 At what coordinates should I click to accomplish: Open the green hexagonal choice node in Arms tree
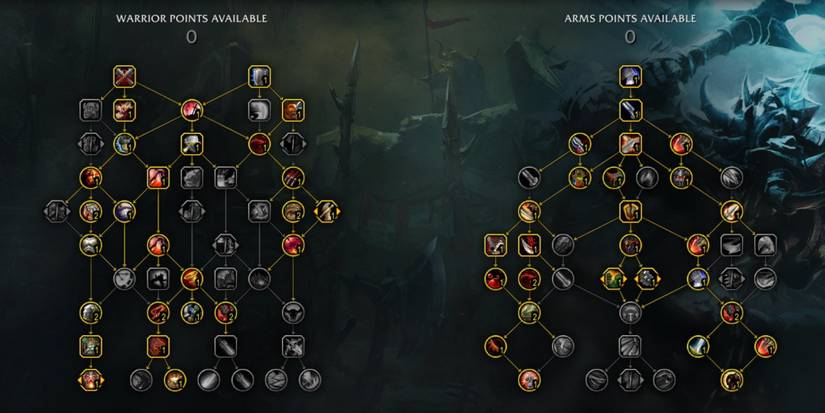click(613, 279)
